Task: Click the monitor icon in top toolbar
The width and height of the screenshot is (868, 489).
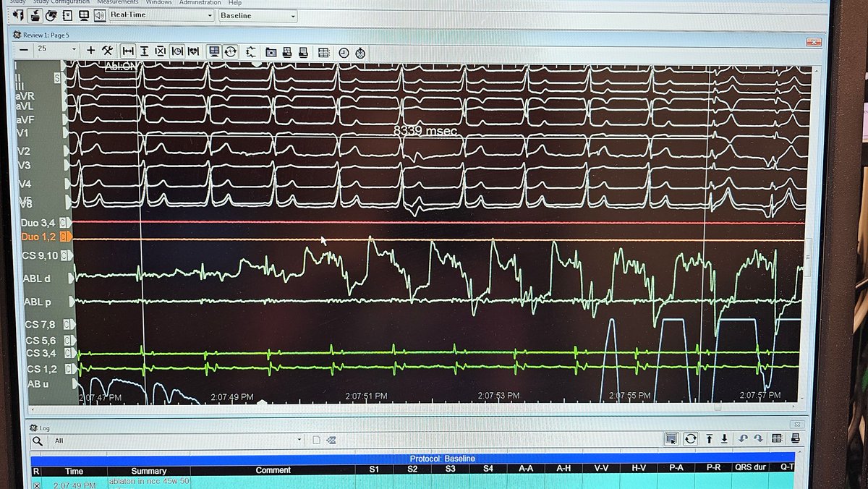Action: (x=84, y=15)
